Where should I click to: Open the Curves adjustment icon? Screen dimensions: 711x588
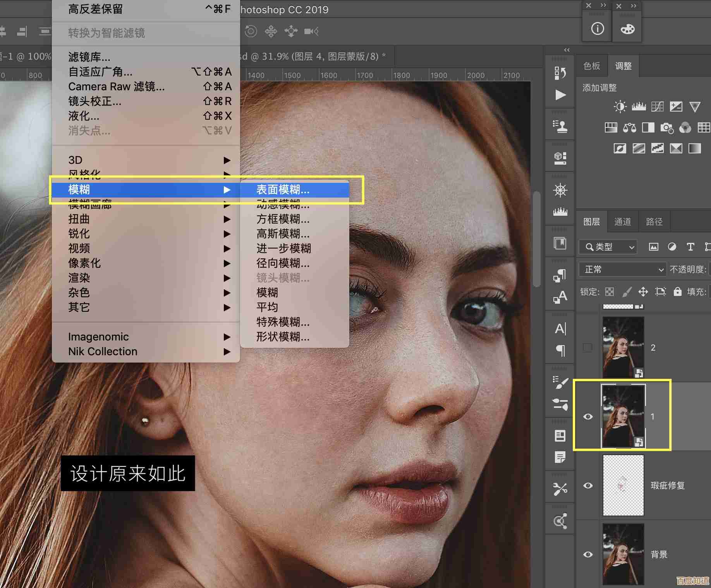click(657, 107)
